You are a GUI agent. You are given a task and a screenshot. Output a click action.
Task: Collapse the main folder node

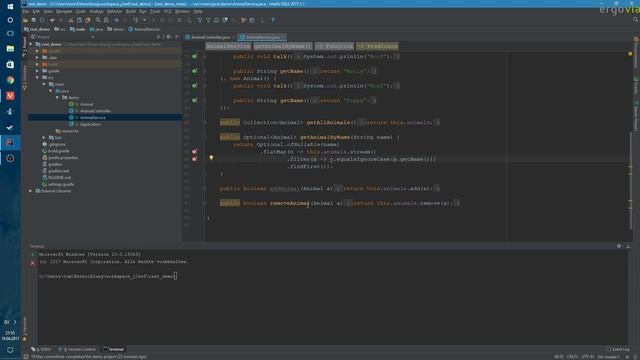pyautogui.click(x=44, y=84)
